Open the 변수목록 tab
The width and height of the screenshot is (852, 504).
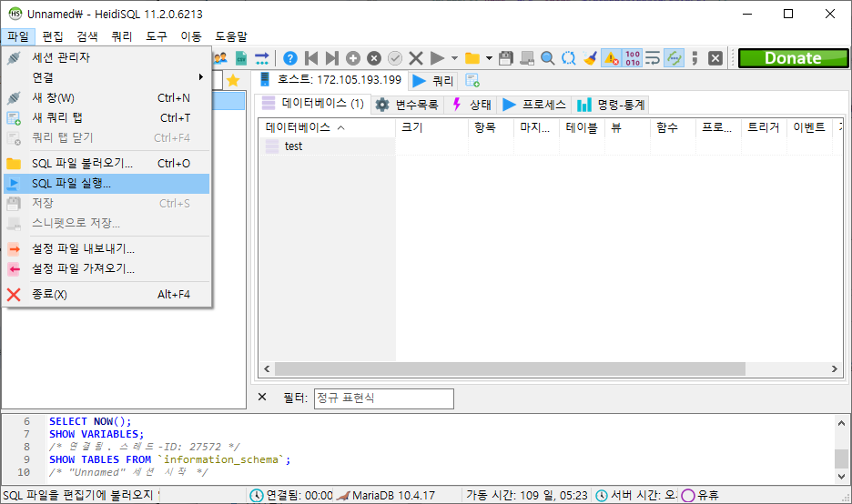point(407,105)
